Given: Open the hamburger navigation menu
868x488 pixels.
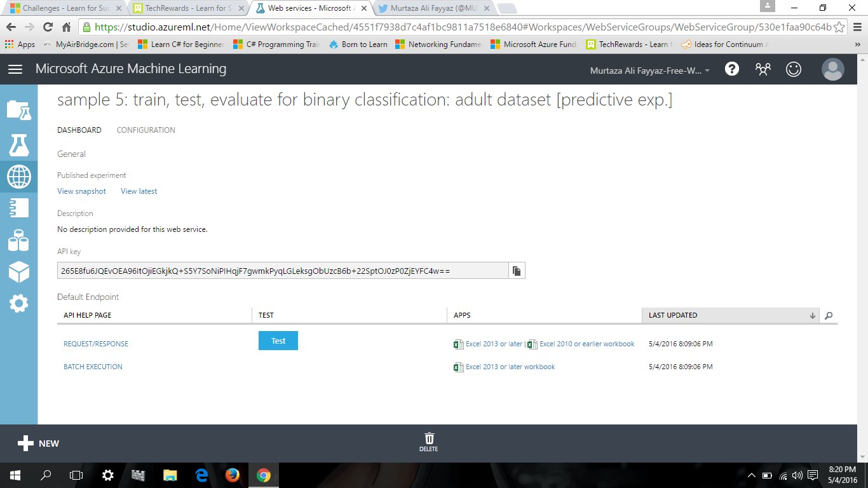Looking at the screenshot, I should [x=15, y=69].
